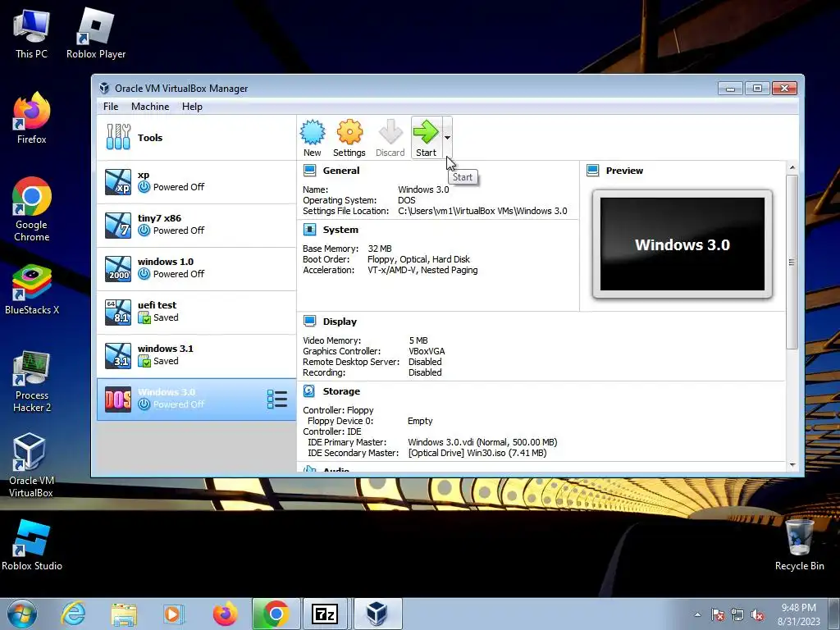Click the Windows 3.0 DOS machine icon
The width and height of the screenshot is (840, 630).
tap(118, 399)
